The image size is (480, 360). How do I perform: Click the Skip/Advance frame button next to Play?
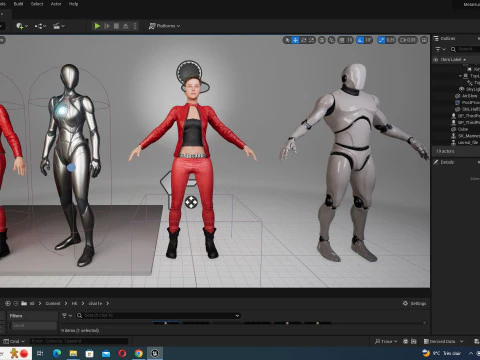pyautogui.click(x=107, y=26)
